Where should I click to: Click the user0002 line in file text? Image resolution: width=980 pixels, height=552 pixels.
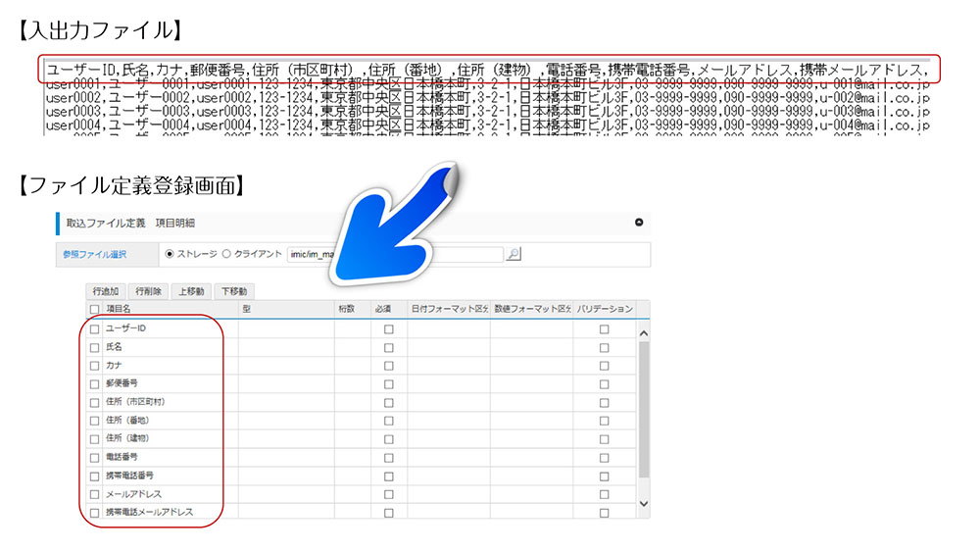coord(487,98)
